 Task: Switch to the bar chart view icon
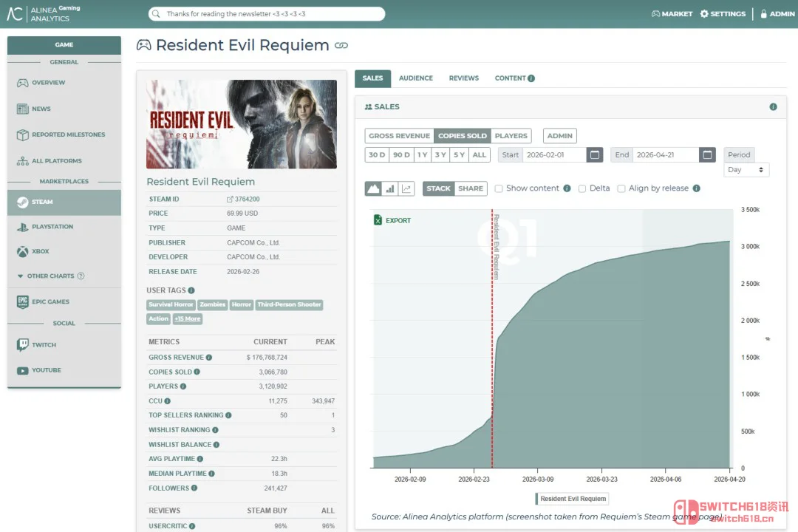click(390, 188)
